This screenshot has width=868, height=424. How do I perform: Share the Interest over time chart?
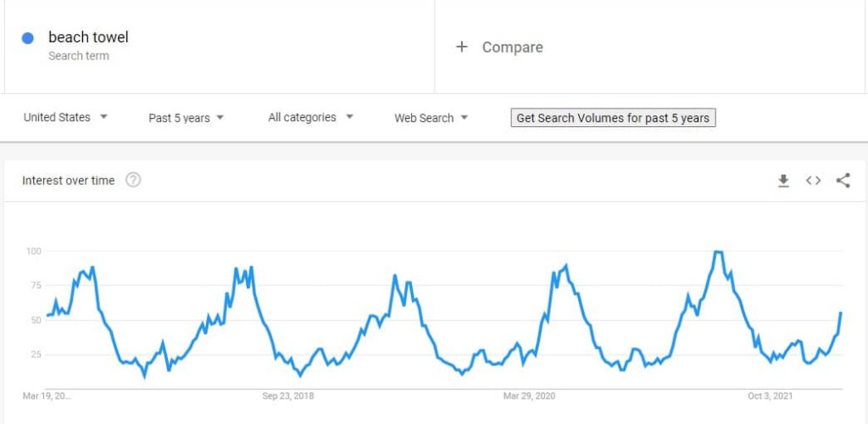(843, 181)
